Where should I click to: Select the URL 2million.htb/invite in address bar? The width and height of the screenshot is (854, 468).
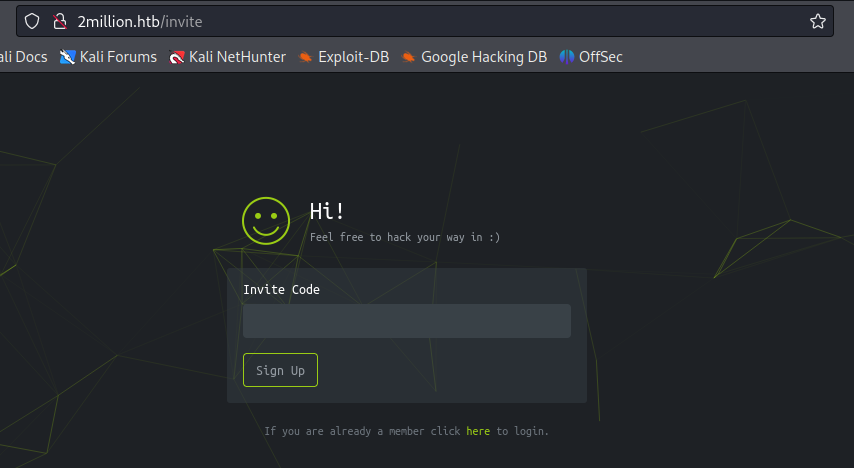(x=139, y=22)
